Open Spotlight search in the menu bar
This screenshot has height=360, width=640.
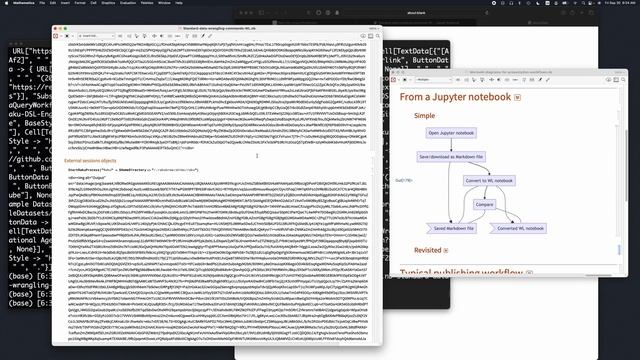(583, 3)
